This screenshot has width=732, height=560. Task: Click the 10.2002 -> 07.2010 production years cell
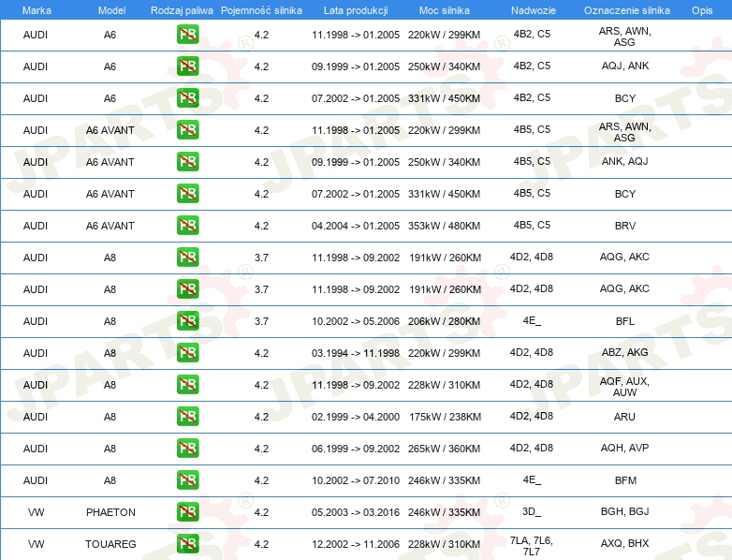point(356,480)
